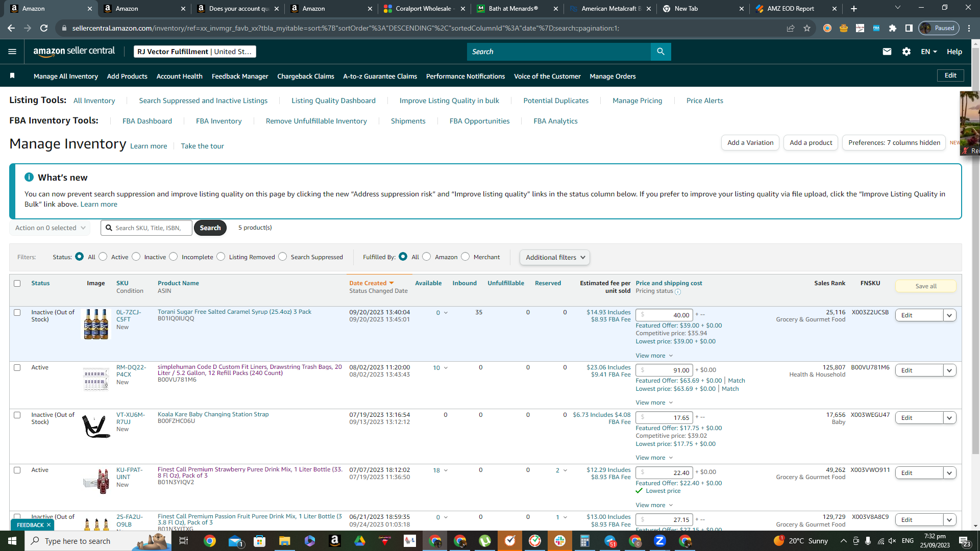This screenshot has height=551, width=980.
Task: Open the Amazon app in taskbar
Action: 335,541
